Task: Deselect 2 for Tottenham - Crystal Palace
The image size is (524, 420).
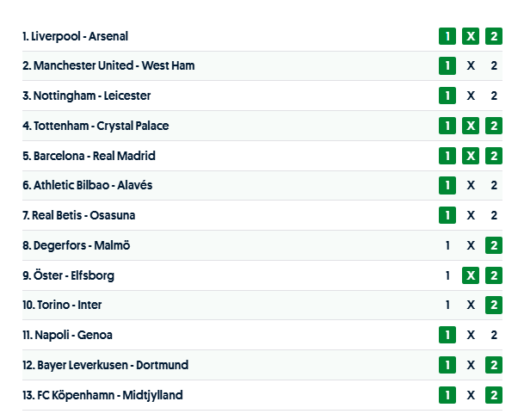Action: 494,126
